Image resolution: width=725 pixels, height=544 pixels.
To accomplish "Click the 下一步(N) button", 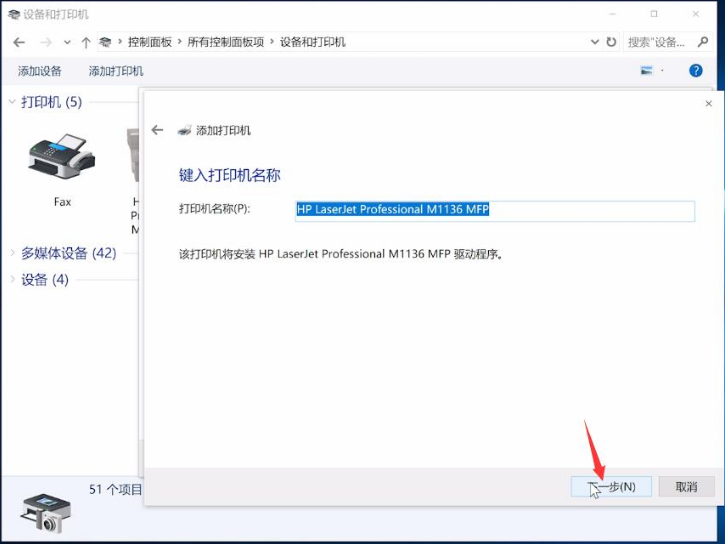I will (611, 487).
